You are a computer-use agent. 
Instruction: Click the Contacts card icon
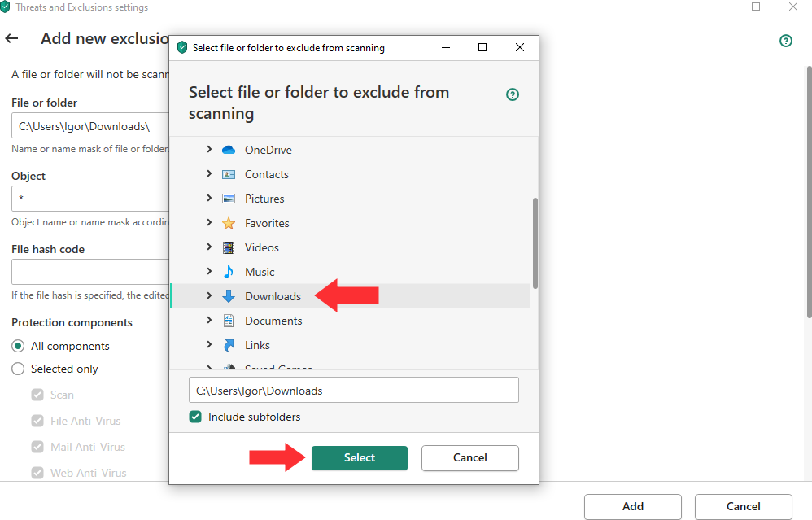229,174
